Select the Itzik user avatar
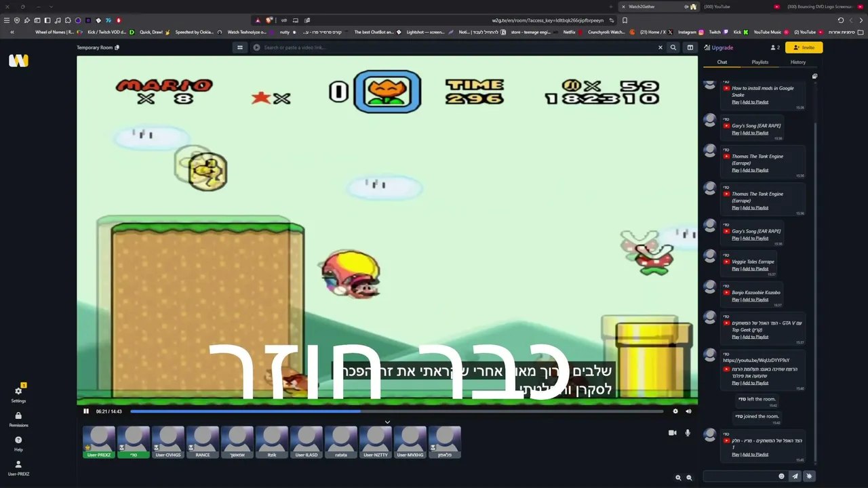The width and height of the screenshot is (868, 488). [x=272, y=442]
